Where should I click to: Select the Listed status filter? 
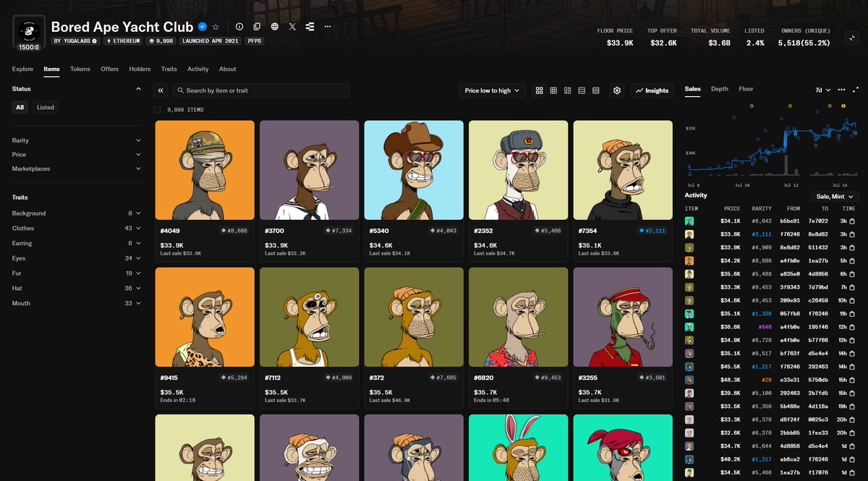click(46, 107)
